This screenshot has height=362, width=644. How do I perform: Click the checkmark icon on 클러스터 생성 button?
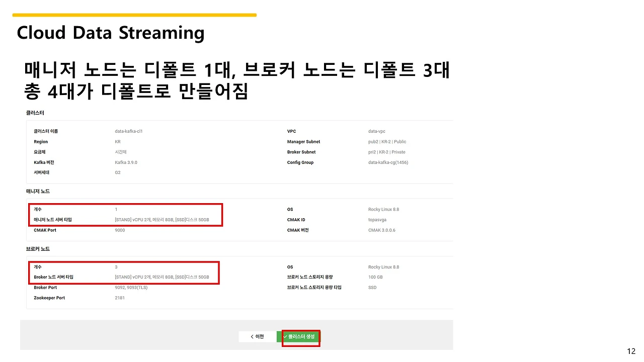pyautogui.click(x=285, y=336)
